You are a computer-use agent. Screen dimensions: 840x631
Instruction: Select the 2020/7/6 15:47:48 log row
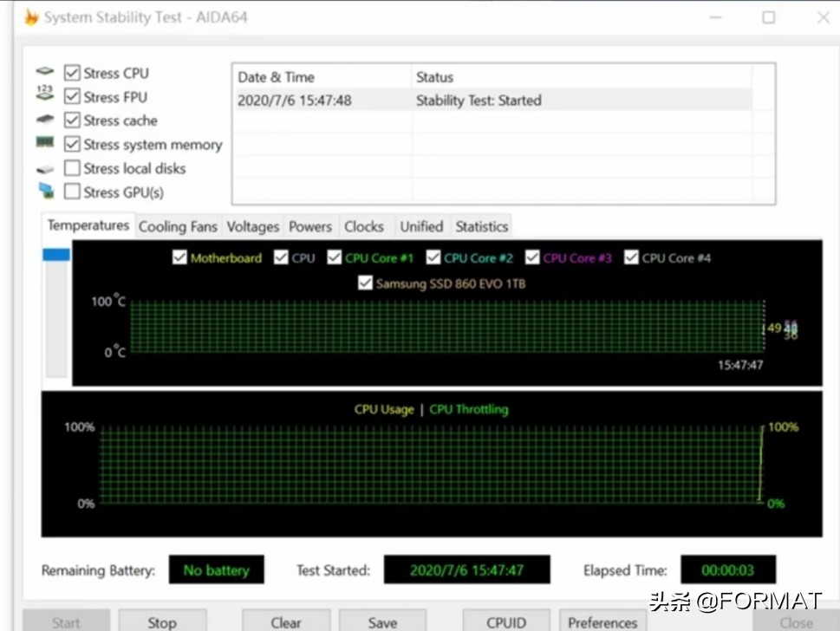tap(493, 101)
